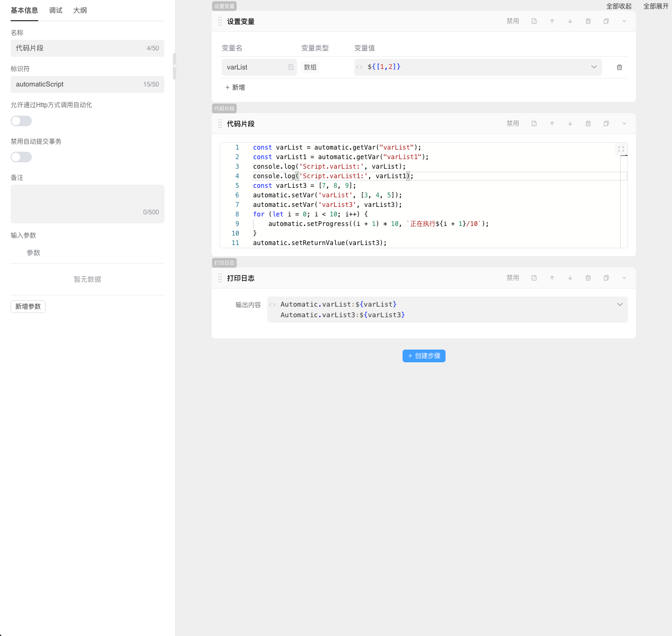The height and width of the screenshot is (636, 672).
Task: Copy the 打印日志 step
Action: pos(606,278)
